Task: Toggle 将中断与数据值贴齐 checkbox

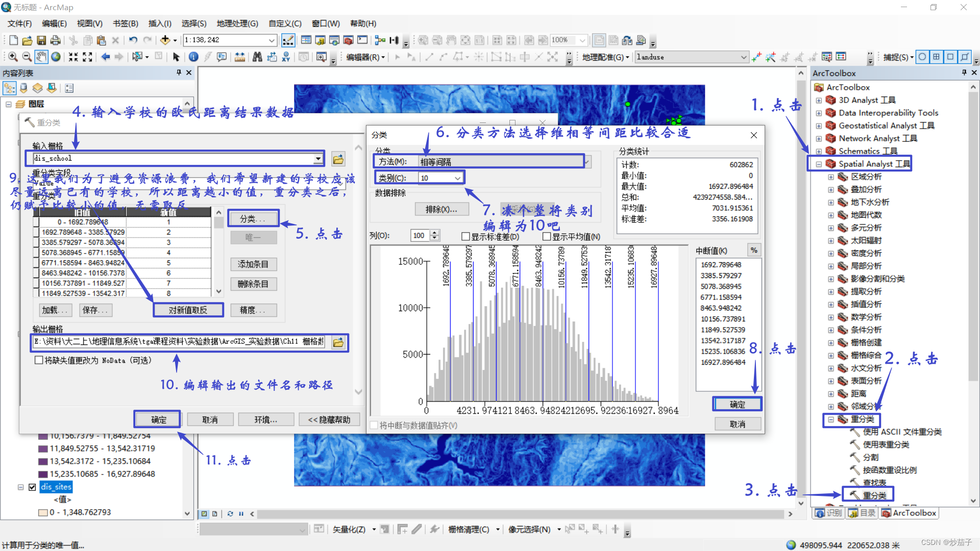Action: pyautogui.click(x=374, y=425)
